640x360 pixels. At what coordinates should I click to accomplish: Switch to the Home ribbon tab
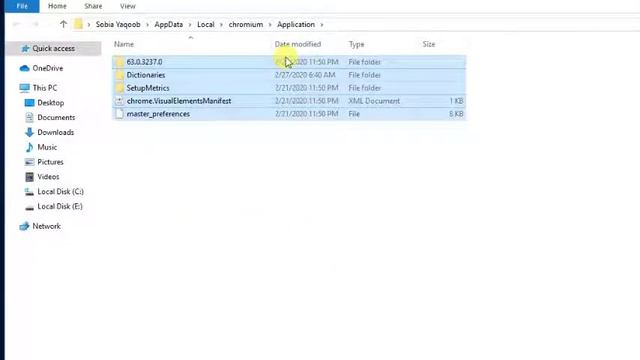tap(57, 6)
